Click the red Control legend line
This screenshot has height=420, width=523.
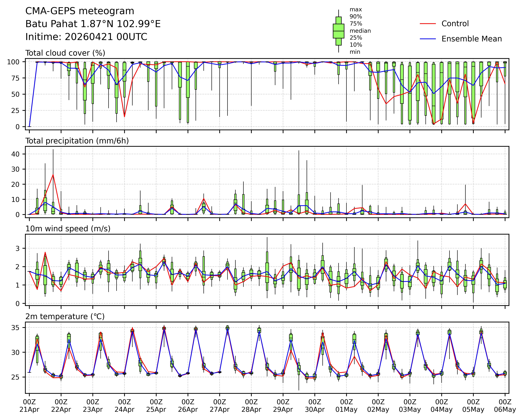[428, 24]
